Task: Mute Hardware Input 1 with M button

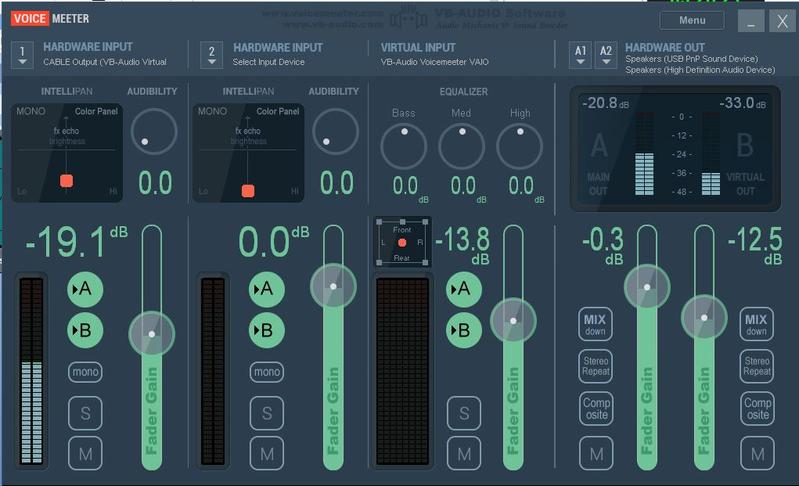Action: [85, 453]
